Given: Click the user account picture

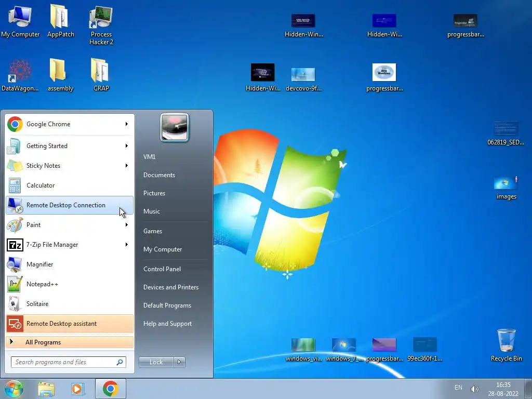Looking at the screenshot, I should pos(175,127).
